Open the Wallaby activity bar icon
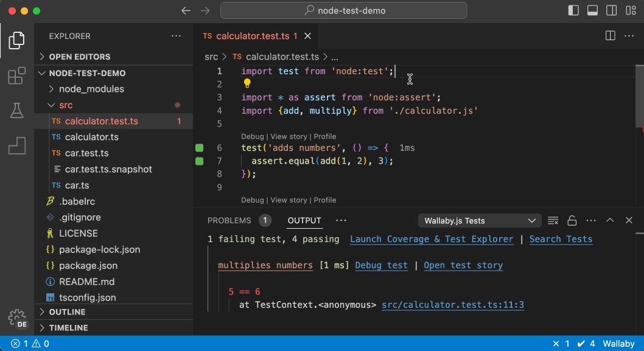 click(x=17, y=146)
